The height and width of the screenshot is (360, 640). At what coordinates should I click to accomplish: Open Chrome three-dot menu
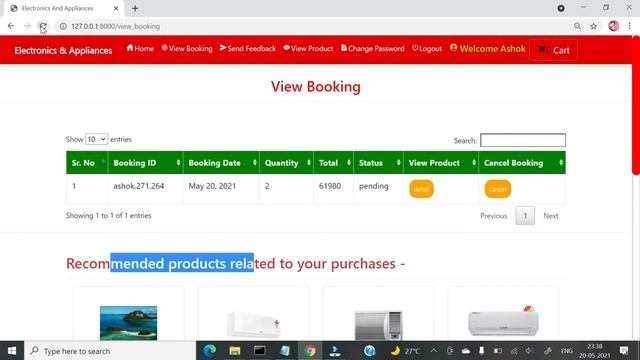pyautogui.click(x=629, y=26)
